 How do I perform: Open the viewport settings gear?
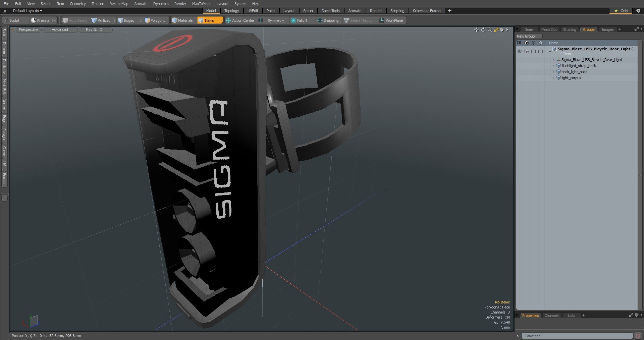click(x=502, y=30)
